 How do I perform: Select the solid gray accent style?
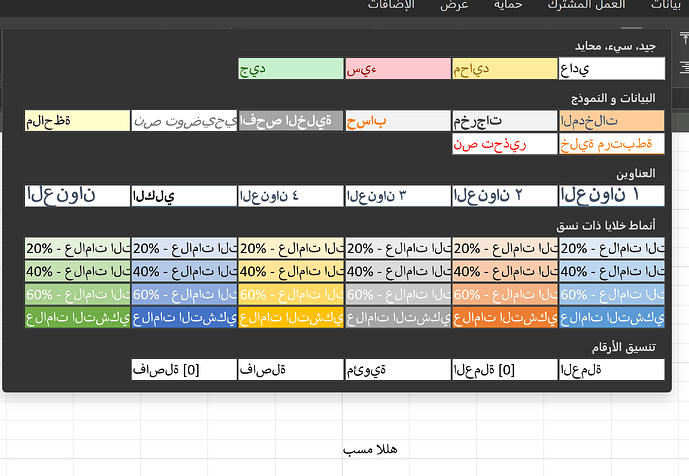pos(398,318)
